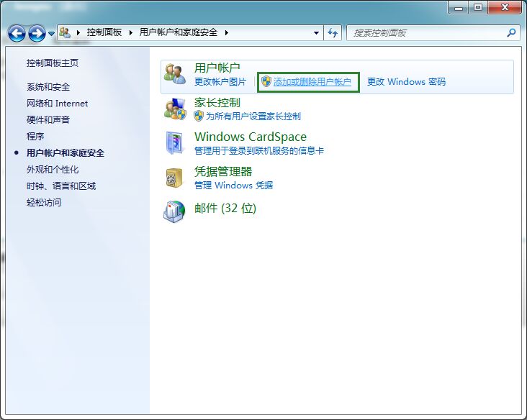Open 硬件和声音 in the sidebar
Image resolution: width=527 pixels, height=420 pixels.
(x=48, y=120)
